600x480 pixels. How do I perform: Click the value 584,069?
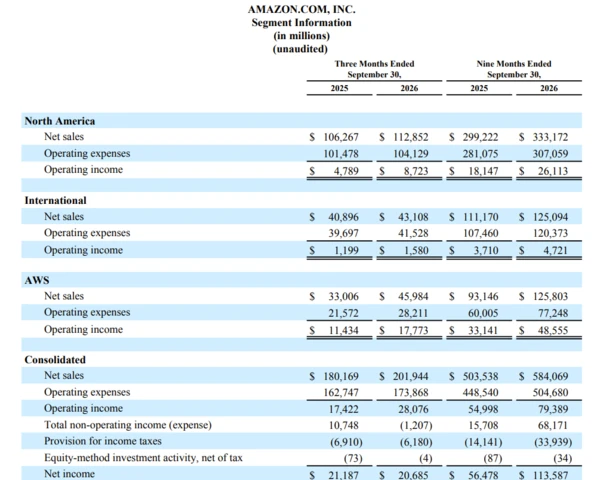[550, 376]
